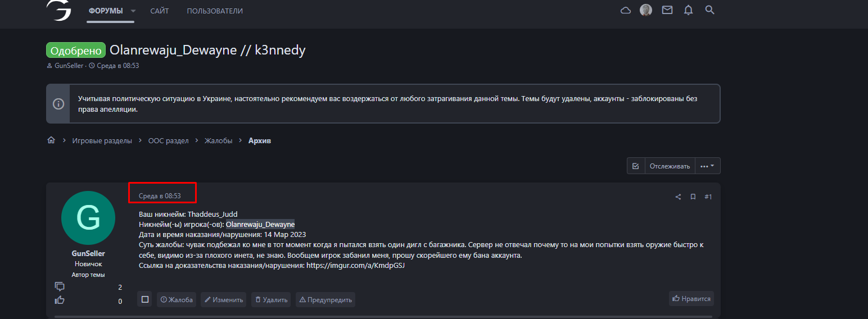
Task: Open the imgur evidence link
Action: click(355, 266)
